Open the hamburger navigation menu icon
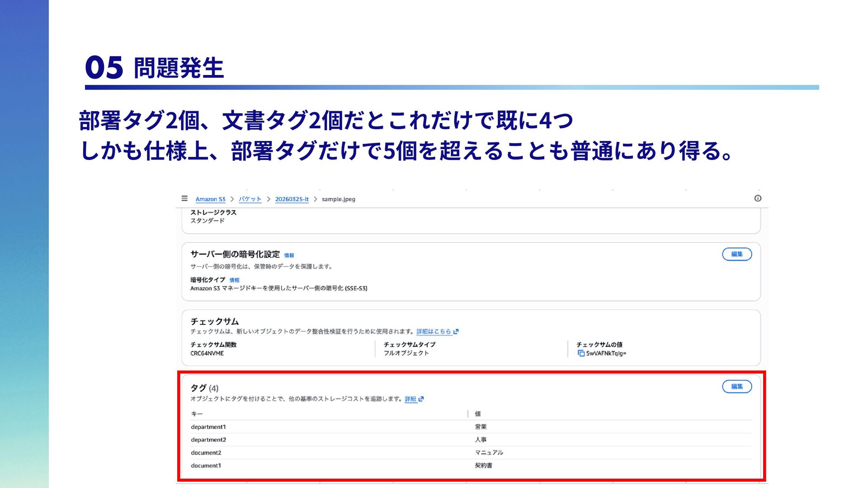 point(184,198)
